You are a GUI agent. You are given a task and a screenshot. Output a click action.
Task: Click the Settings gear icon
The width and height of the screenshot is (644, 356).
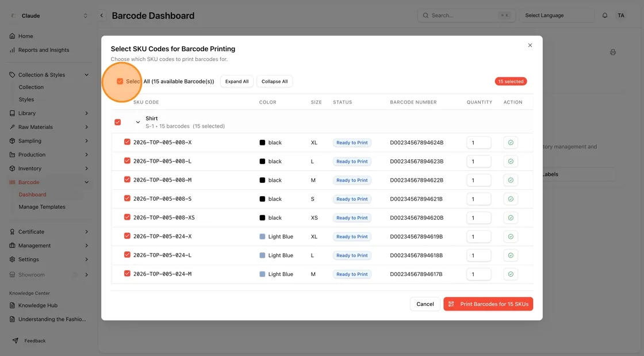click(12, 259)
